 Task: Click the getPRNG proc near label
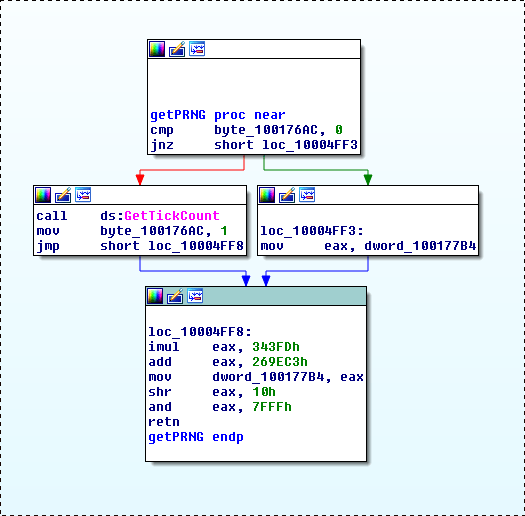218,115
